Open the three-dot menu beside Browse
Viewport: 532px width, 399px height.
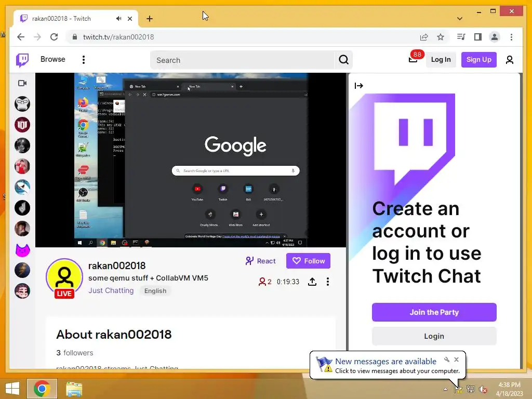[x=84, y=60]
